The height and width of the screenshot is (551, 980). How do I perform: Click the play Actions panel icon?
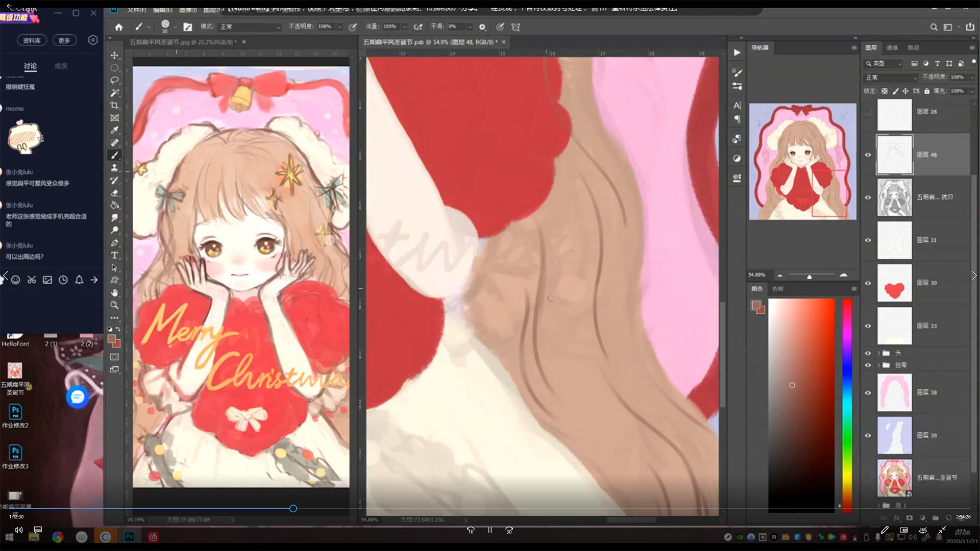tap(737, 52)
